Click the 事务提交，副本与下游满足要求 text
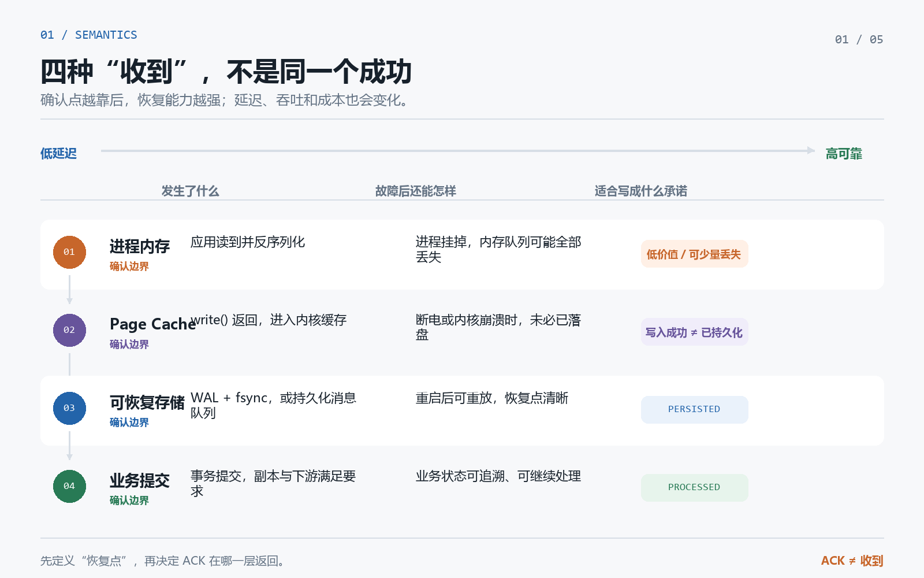The height and width of the screenshot is (578, 924). [x=273, y=483]
